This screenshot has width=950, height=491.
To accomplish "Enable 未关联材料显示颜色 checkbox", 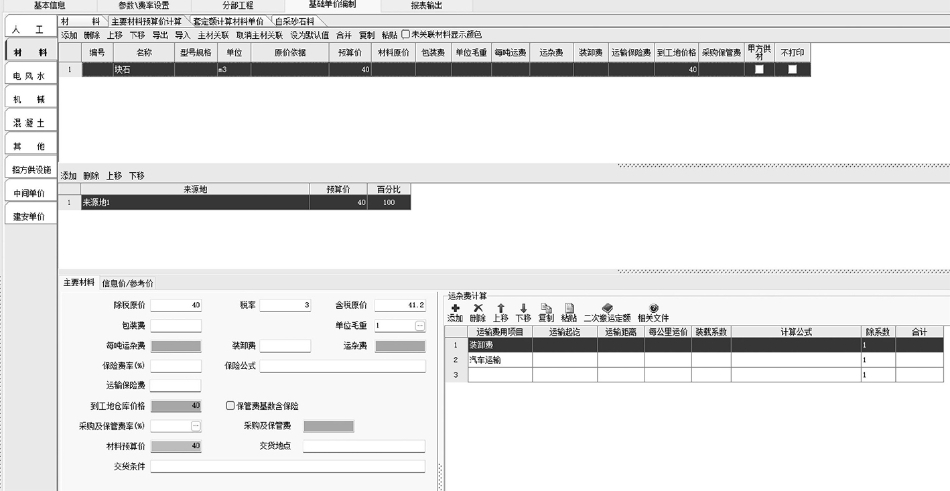I will (x=406, y=34).
